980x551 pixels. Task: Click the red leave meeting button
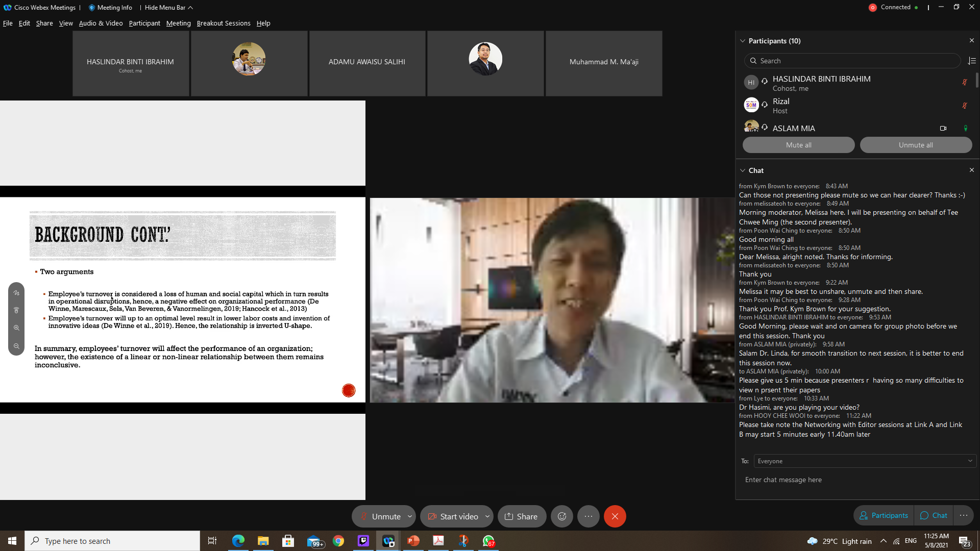(615, 516)
